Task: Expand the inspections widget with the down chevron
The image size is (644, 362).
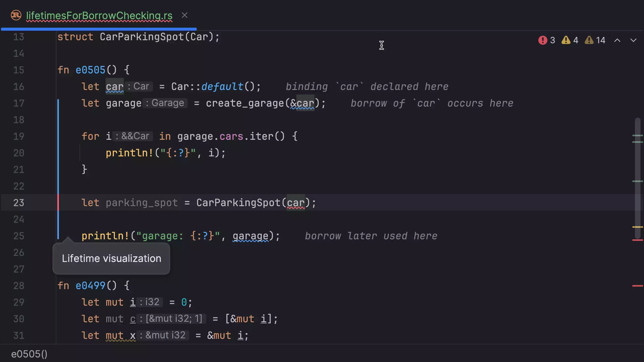Action: coord(633,40)
